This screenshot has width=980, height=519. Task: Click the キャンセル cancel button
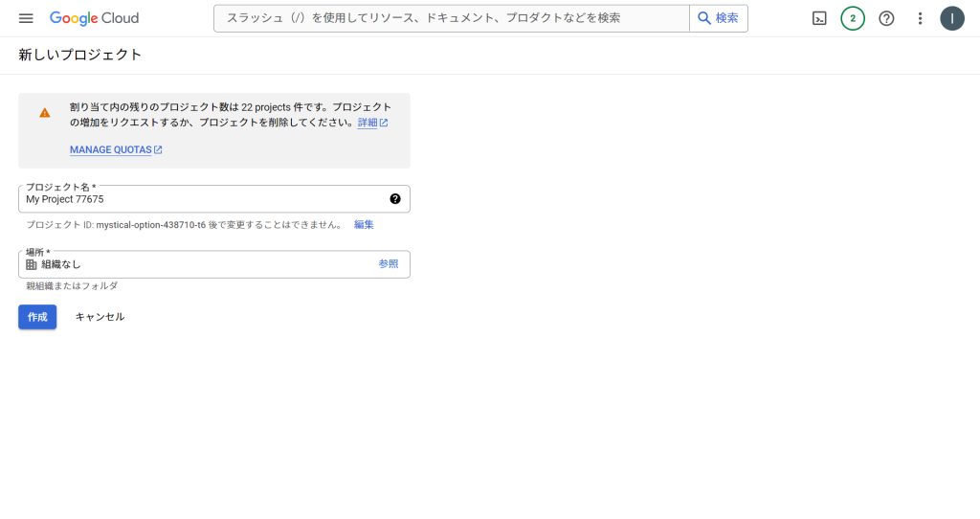click(100, 317)
